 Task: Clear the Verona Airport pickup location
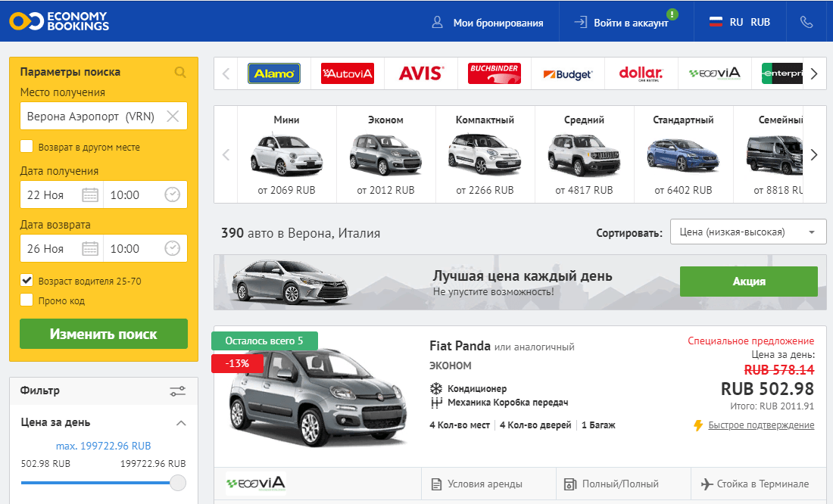tap(173, 117)
